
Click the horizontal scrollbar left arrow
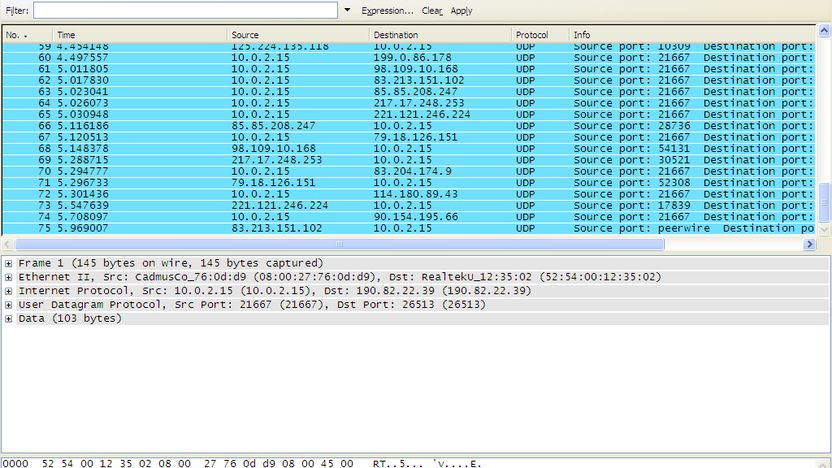click(x=7, y=244)
